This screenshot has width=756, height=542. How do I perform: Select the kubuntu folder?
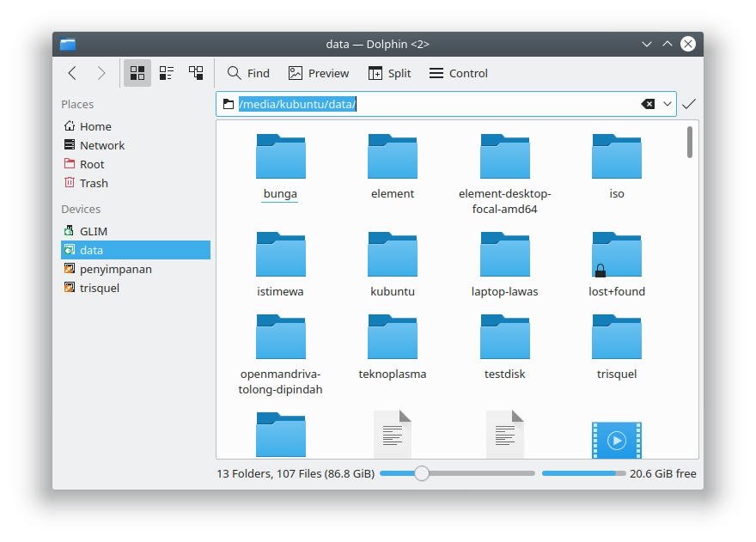(393, 265)
